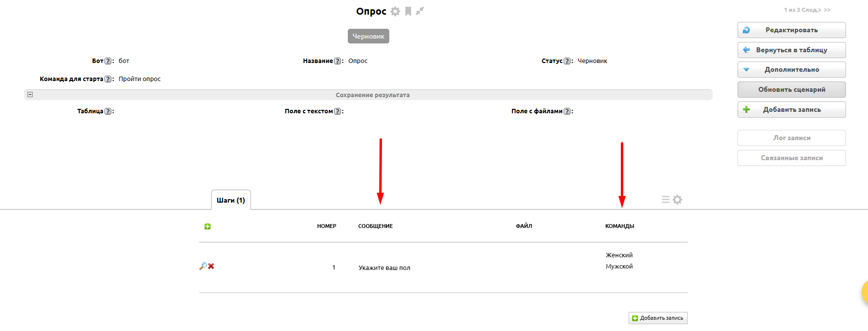
Task: Expand the Дополнительно dropdown button
Action: 791,70
